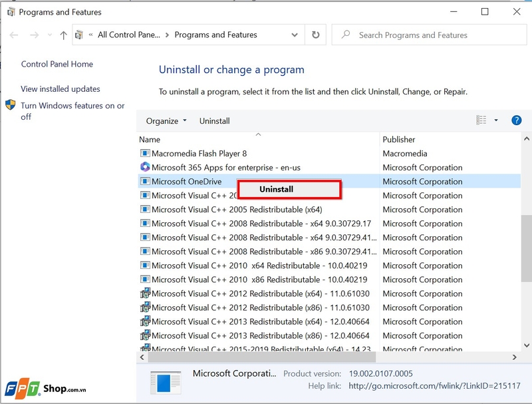Open recent locations dropdown arrow
The width and height of the screenshot is (532, 404).
50,35
